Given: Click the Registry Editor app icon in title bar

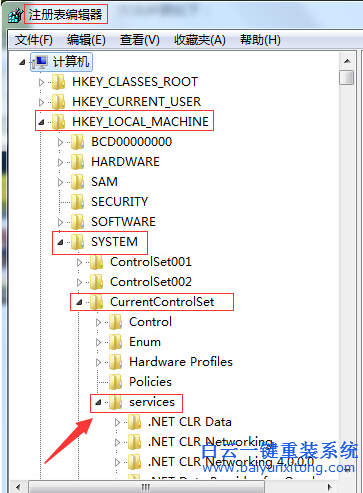Looking at the screenshot, I should pyautogui.click(x=15, y=15).
